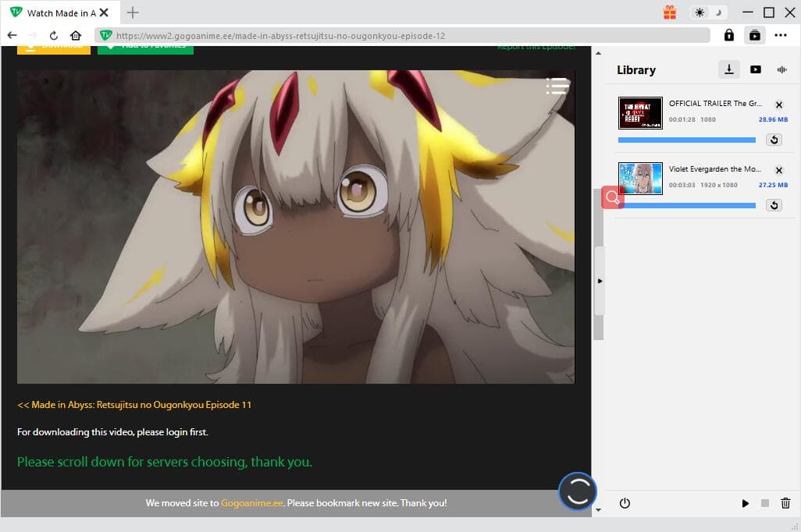801x532 pixels.
Task: Collapse the Library side panel arrow
Action: coord(599,280)
